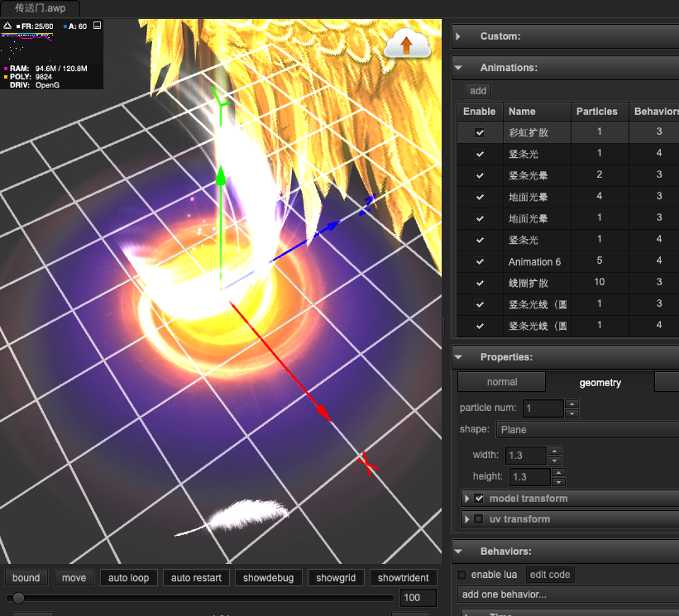Toggle the showgrid option
Viewport: 679px width, 616px height.
point(336,577)
